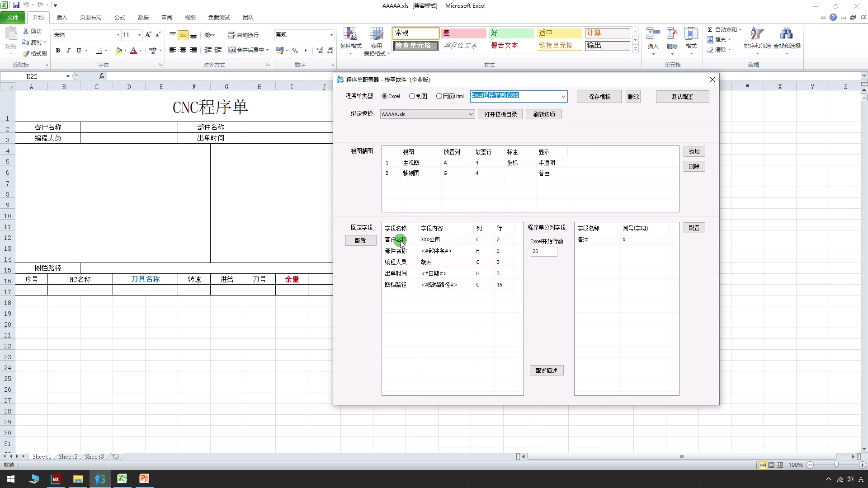Switch to the 页面布局 ribbon tab
Image resolution: width=868 pixels, height=488 pixels.
[90, 18]
